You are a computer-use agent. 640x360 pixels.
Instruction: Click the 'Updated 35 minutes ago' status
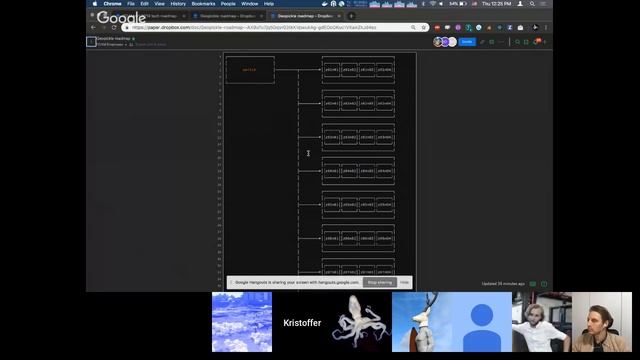503,284
